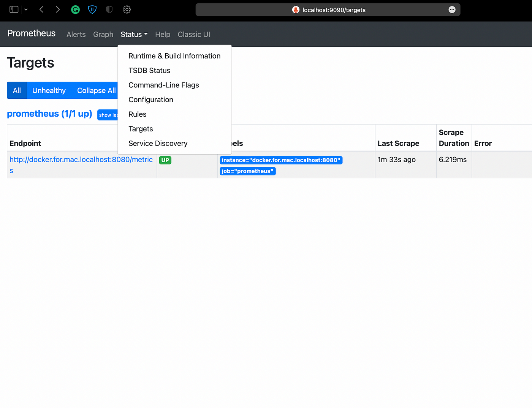Screen dimensions: 532x408
Task: Go back with the browser back arrow
Action: (41, 9)
